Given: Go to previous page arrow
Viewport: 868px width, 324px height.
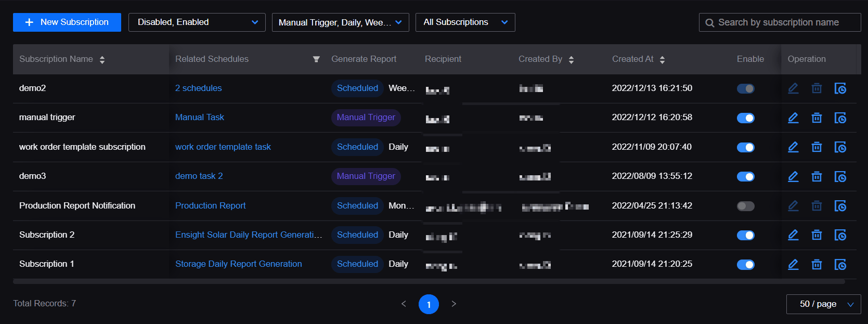Looking at the screenshot, I should [x=404, y=304].
